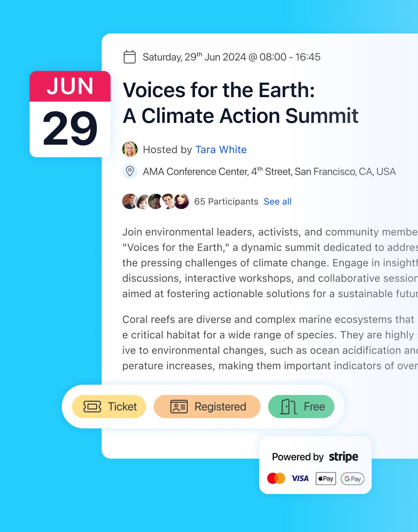Select the orange Registered tag

pyautogui.click(x=207, y=407)
